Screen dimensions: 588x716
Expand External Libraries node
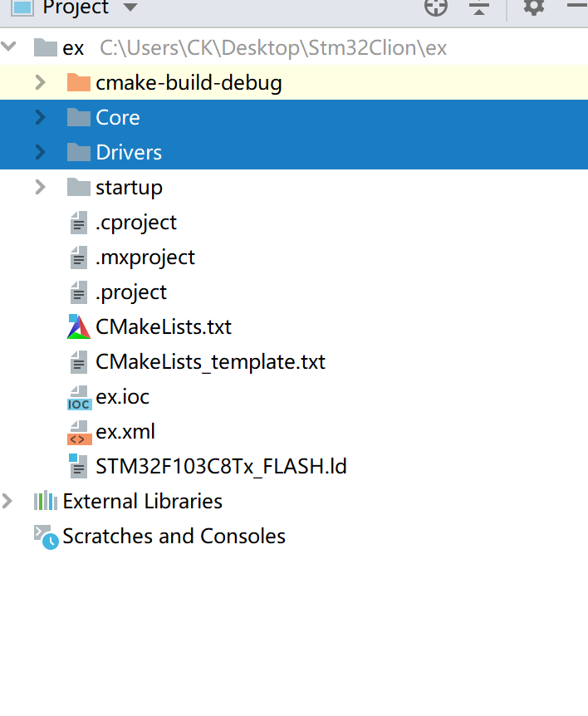8,502
